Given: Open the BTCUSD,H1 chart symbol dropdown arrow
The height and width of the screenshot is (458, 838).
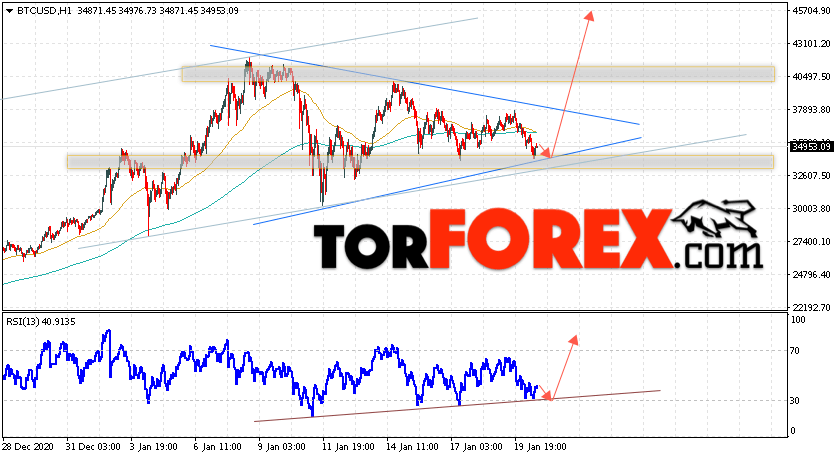Looking at the screenshot, I should tap(10, 11).
